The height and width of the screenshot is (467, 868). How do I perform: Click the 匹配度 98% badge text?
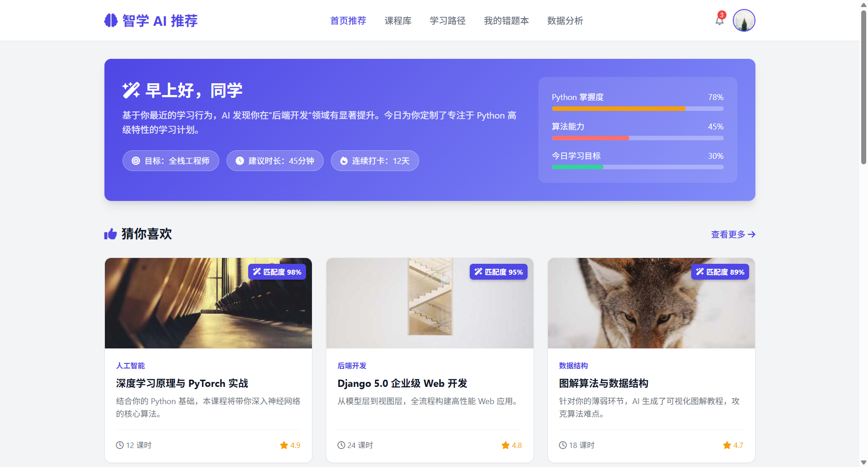pos(282,272)
